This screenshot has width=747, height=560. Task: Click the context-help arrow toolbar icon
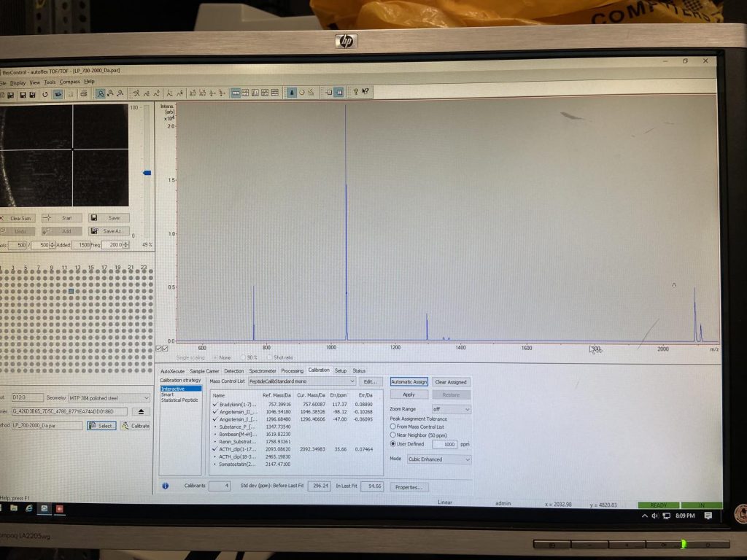click(x=365, y=91)
